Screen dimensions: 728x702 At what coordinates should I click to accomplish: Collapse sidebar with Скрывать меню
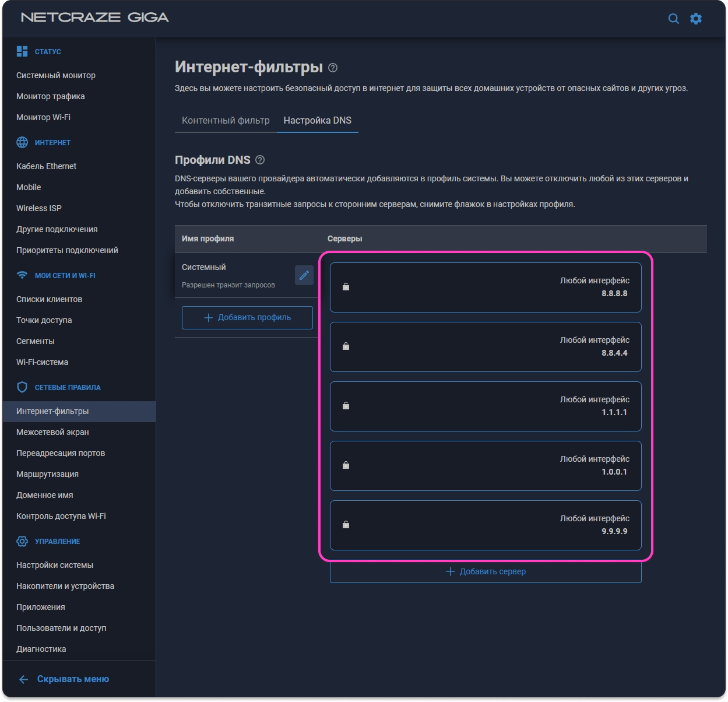[64, 679]
